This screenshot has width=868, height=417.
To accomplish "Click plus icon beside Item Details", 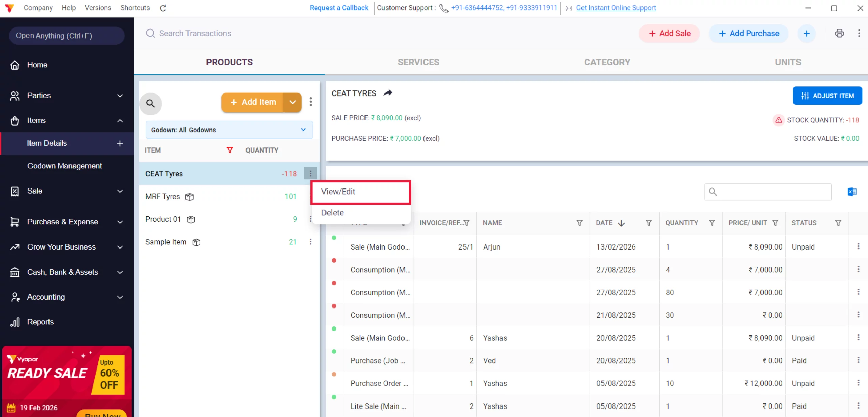I will tap(120, 143).
